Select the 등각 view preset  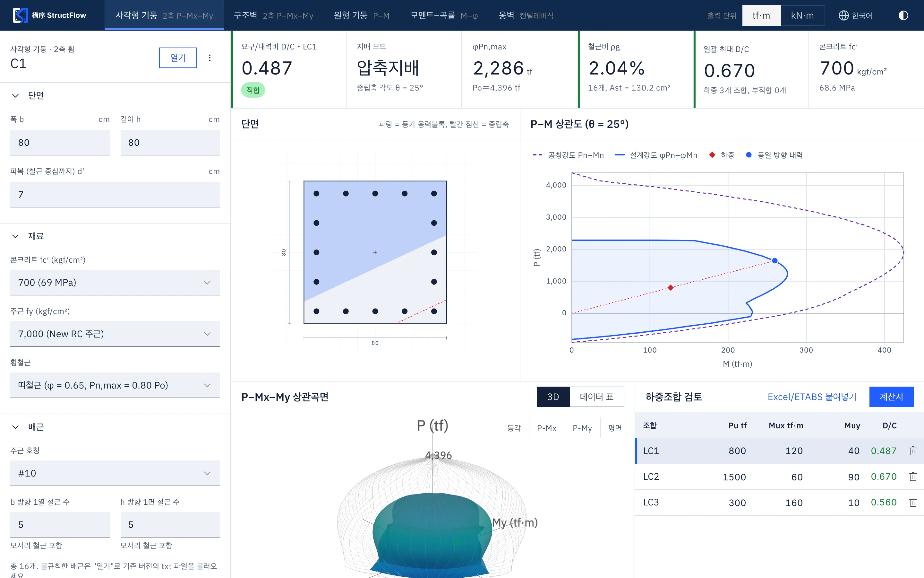coord(514,428)
